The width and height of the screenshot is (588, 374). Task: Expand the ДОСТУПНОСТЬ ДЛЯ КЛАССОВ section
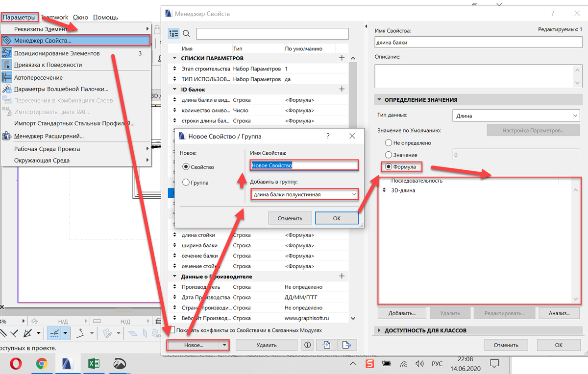(379, 330)
